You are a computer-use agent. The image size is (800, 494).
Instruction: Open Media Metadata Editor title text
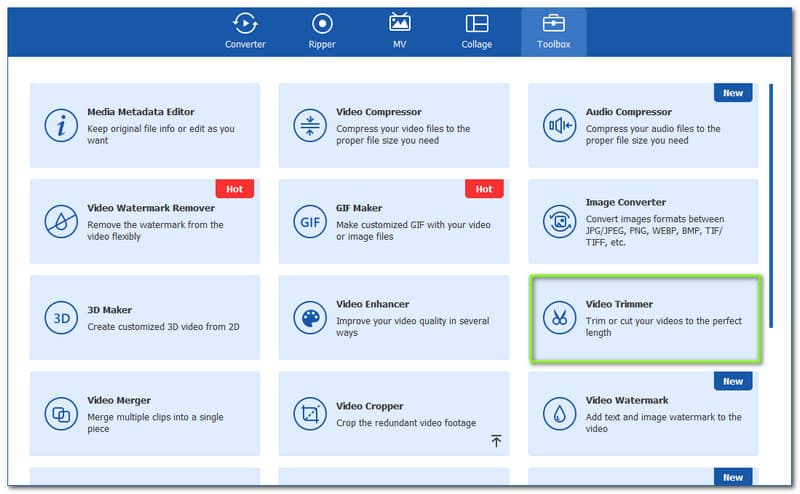click(x=141, y=112)
